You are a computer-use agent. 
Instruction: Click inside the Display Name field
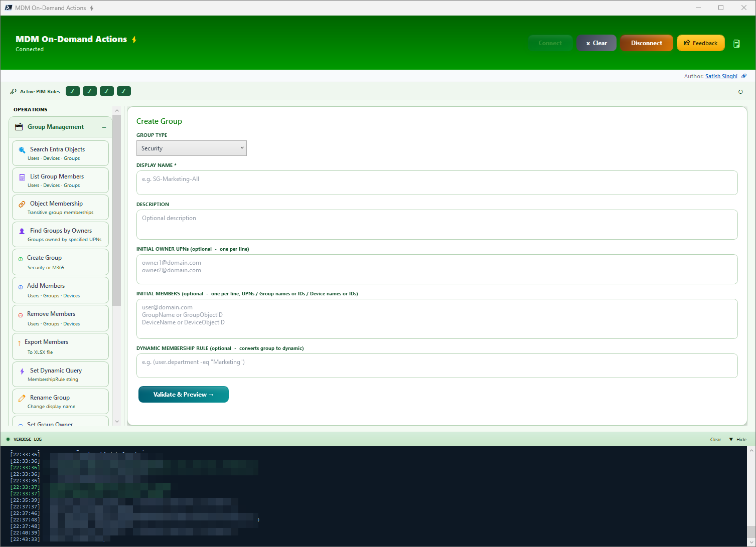coord(436,183)
